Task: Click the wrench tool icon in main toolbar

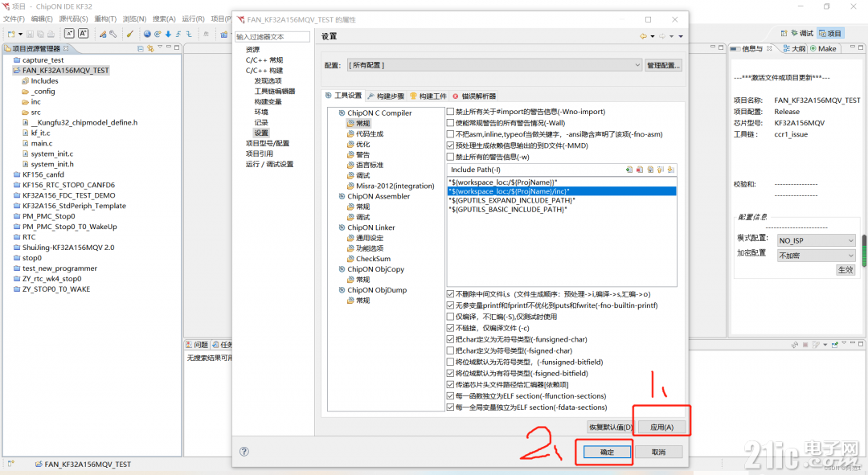Action: tap(113, 35)
